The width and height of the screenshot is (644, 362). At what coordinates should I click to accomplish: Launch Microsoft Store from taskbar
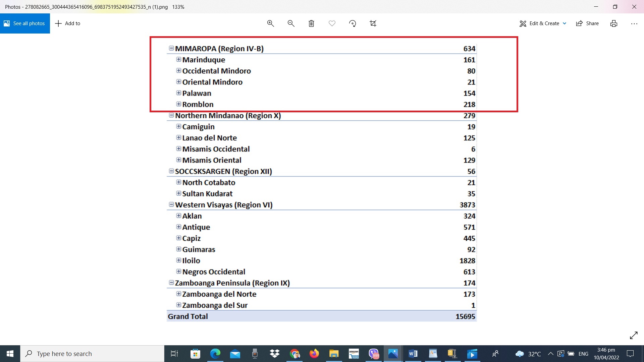click(x=195, y=354)
